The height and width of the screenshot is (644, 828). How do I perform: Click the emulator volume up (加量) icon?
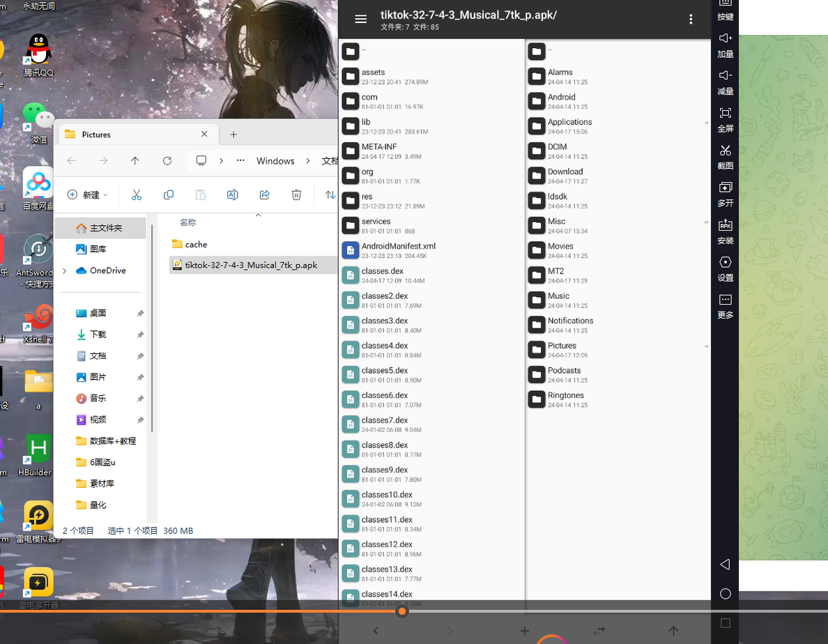pos(726,38)
